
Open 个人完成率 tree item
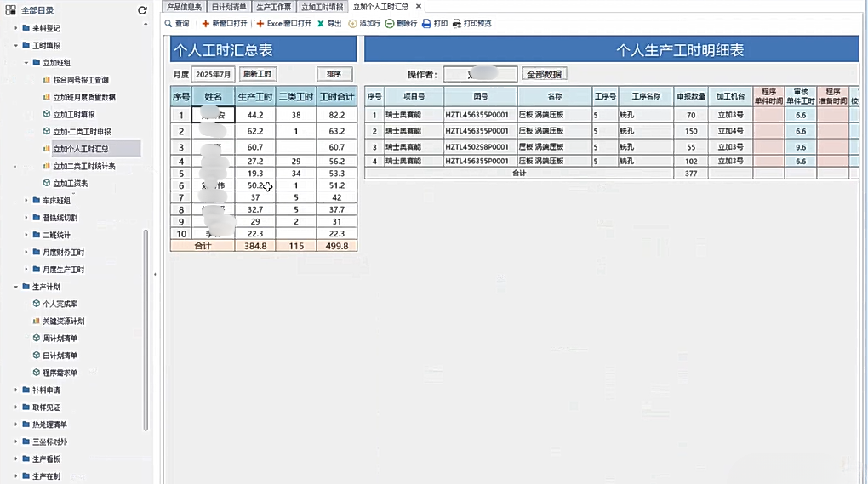(x=60, y=304)
